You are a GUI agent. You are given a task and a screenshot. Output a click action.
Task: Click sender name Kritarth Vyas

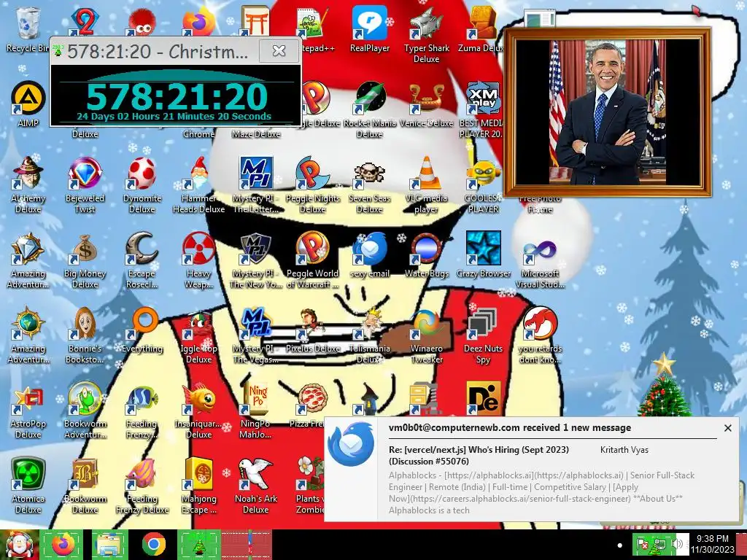pos(624,449)
